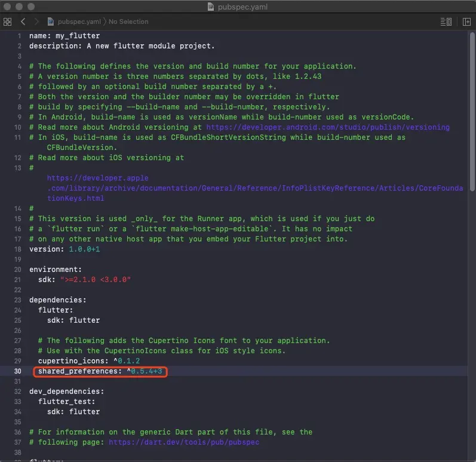Open the related items grid menu
The height and width of the screenshot is (462, 476).
pyautogui.click(x=8, y=22)
